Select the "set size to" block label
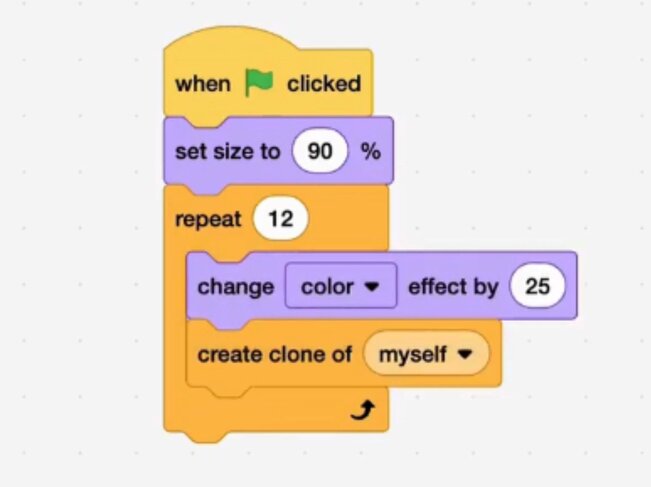 click(x=228, y=151)
